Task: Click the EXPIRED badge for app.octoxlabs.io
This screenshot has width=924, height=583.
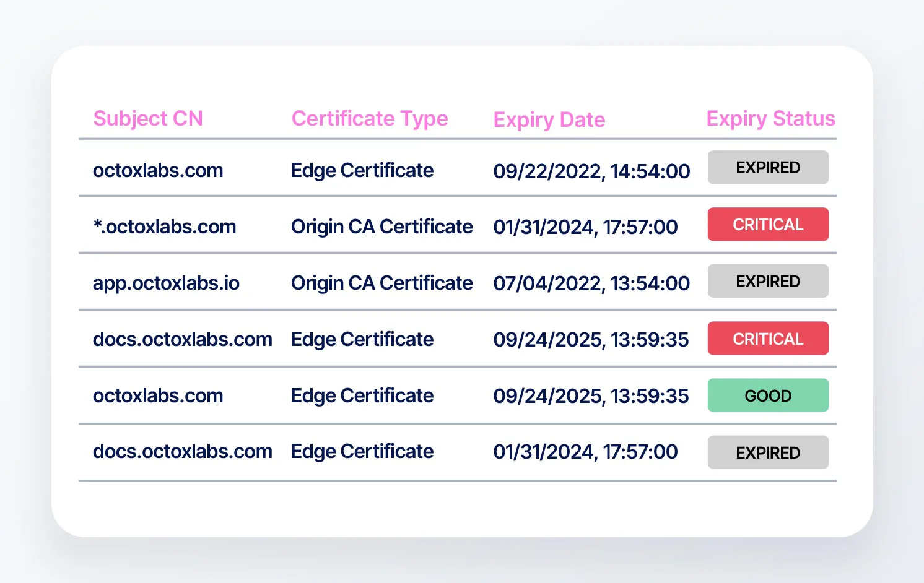Action: [768, 281]
